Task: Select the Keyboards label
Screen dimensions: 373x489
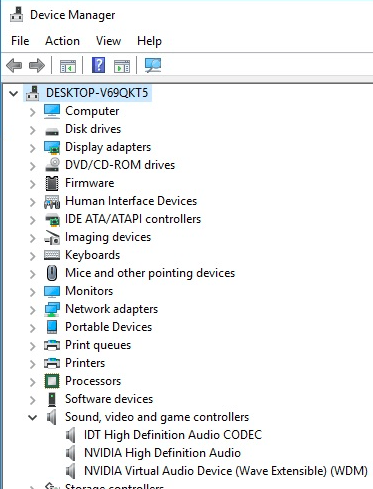Action: pyautogui.click(x=92, y=255)
